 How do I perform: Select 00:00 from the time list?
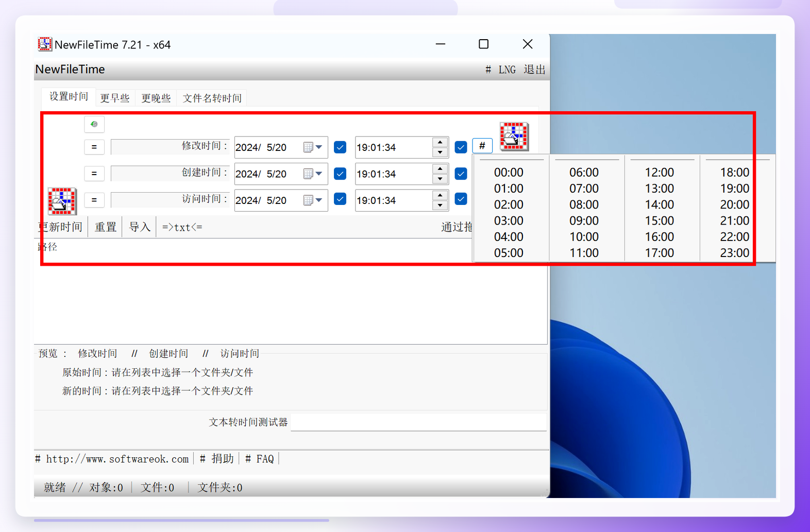coord(509,173)
